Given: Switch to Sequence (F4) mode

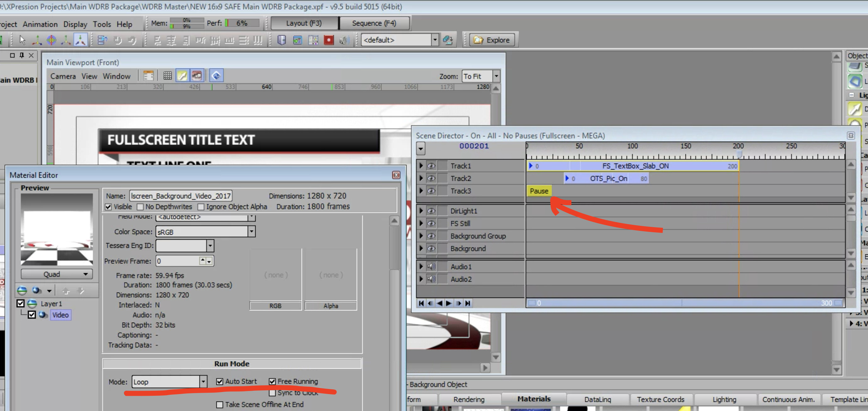Looking at the screenshot, I should (x=374, y=23).
